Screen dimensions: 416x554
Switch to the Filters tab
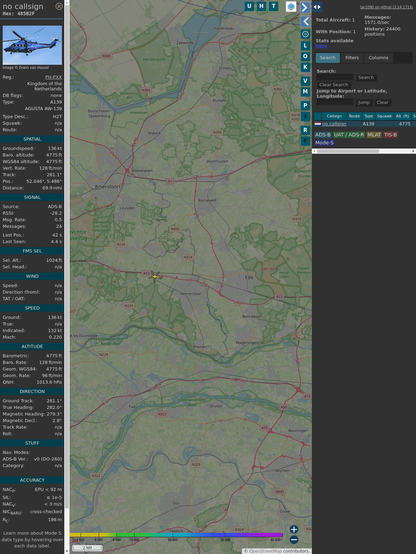click(x=352, y=58)
